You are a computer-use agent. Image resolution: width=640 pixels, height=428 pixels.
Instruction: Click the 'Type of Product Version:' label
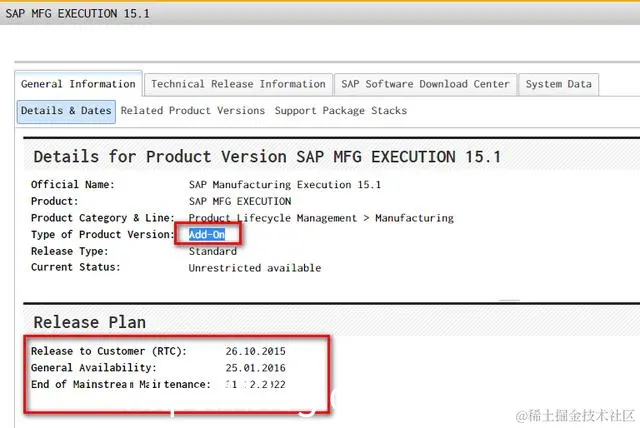click(x=102, y=235)
